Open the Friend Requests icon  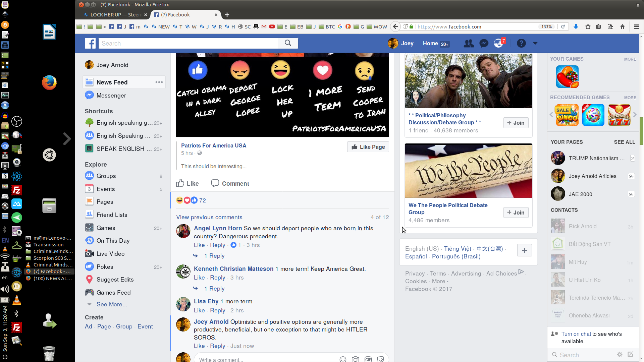[x=469, y=43]
